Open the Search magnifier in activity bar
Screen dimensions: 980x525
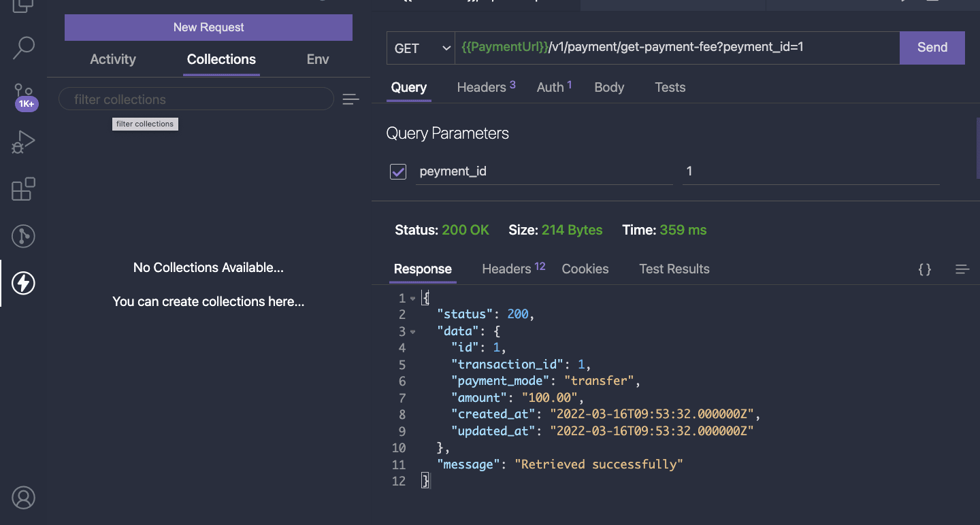click(23, 48)
